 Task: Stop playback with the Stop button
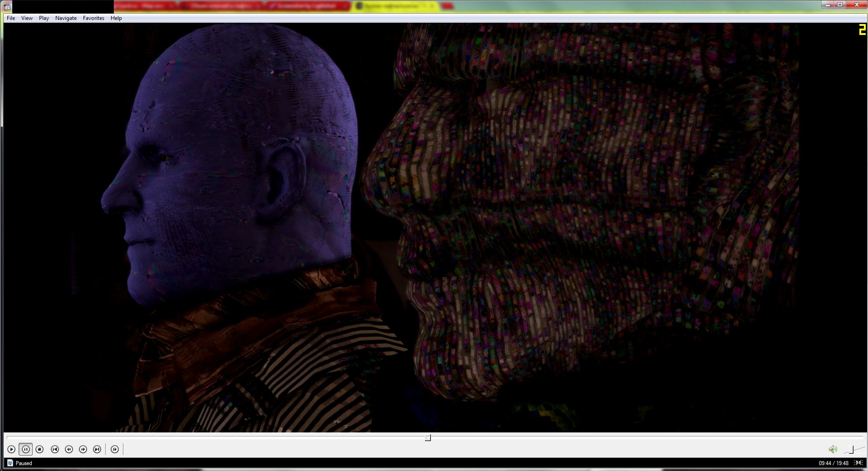tap(39, 449)
